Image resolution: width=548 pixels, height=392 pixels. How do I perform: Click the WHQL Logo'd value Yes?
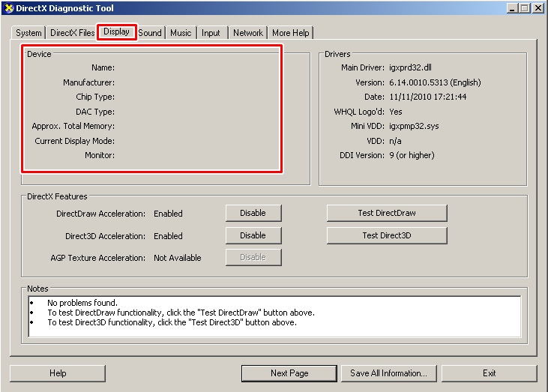tap(396, 112)
